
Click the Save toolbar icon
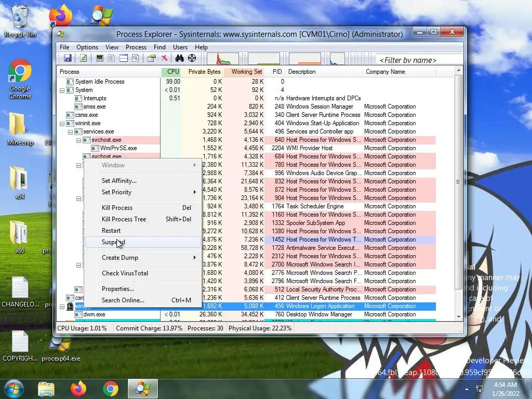pyautogui.click(x=68, y=58)
